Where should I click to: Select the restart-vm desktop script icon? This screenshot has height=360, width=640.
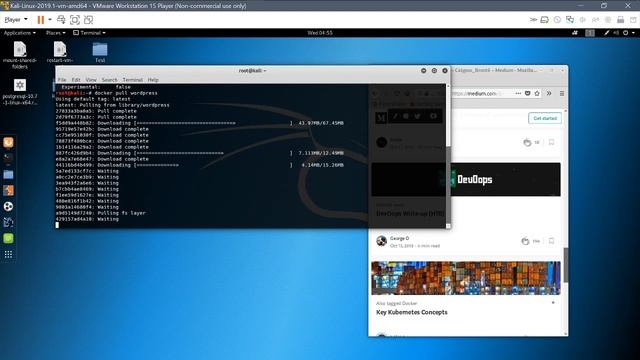click(x=60, y=52)
